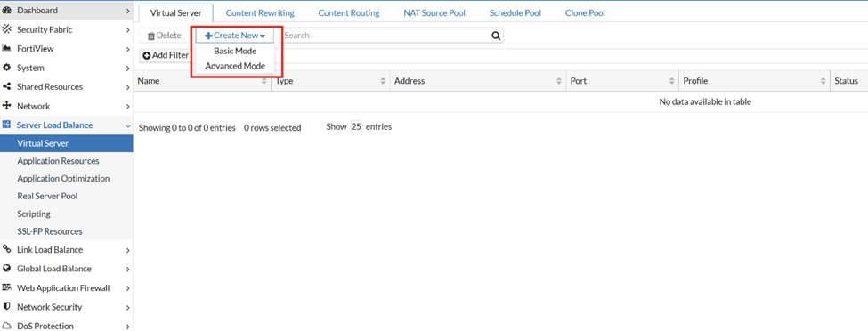The width and height of the screenshot is (868, 331).
Task: Click the Network cross-arrows icon
Action: (x=7, y=106)
